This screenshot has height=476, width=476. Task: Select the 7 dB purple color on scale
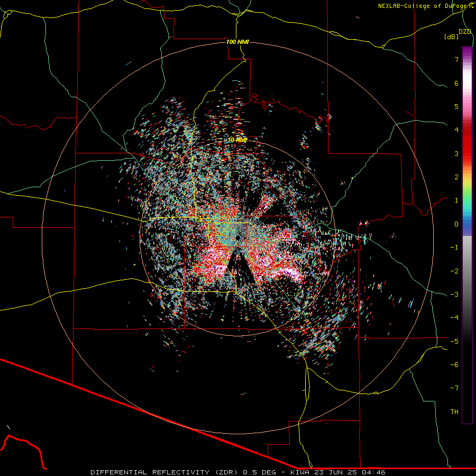467,59
